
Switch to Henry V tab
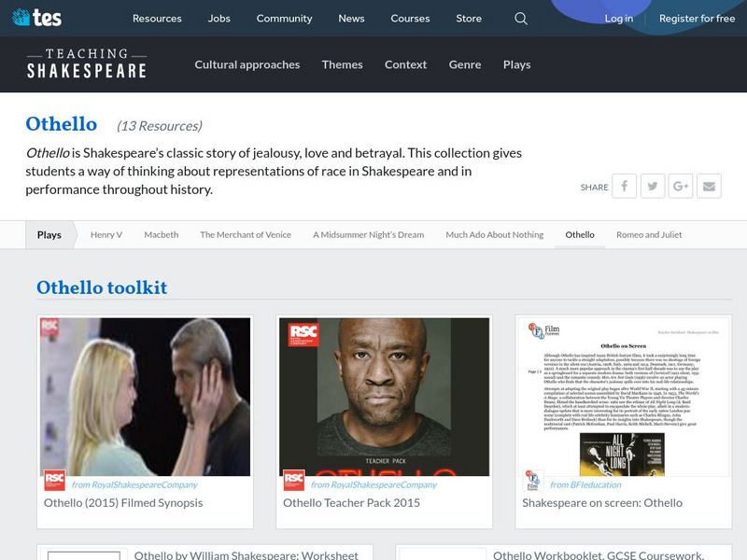click(106, 235)
